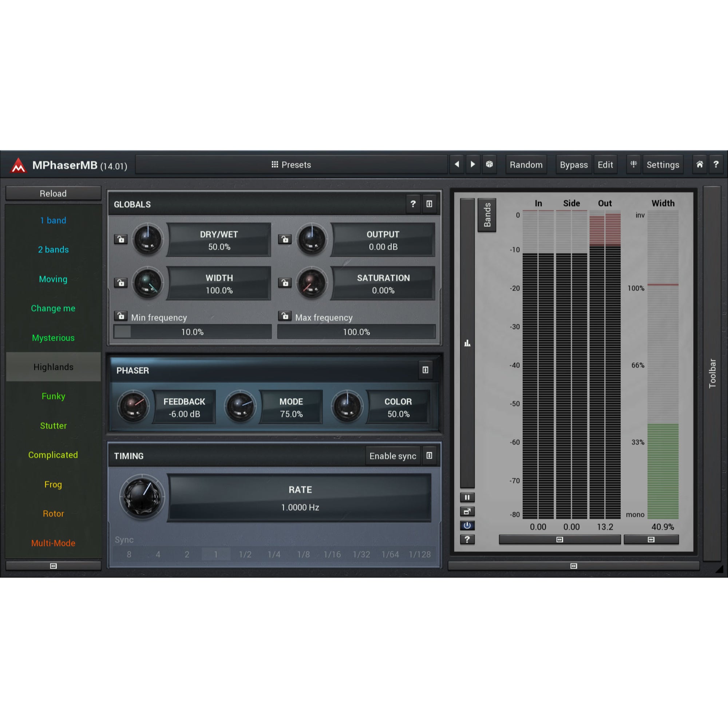Viewport: 728px width, 728px height.
Task: Collapse the preset list panel below Multi-Mode
Action: pyautogui.click(x=53, y=566)
